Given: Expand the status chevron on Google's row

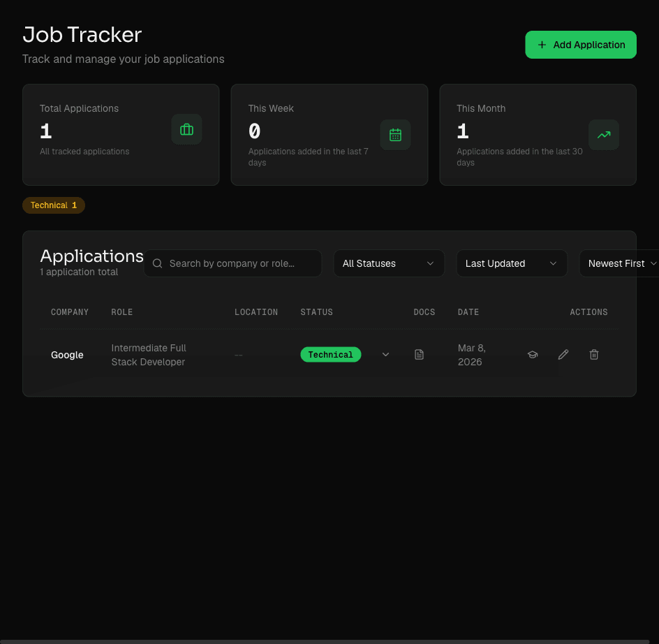Looking at the screenshot, I should [x=385, y=354].
